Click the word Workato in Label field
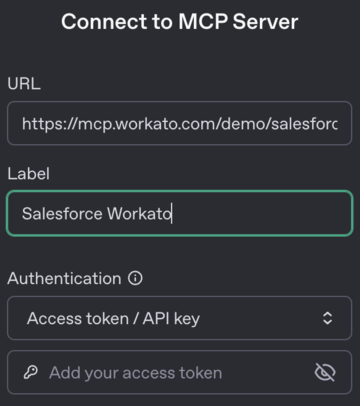360x406 pixels. coord(140,213)
